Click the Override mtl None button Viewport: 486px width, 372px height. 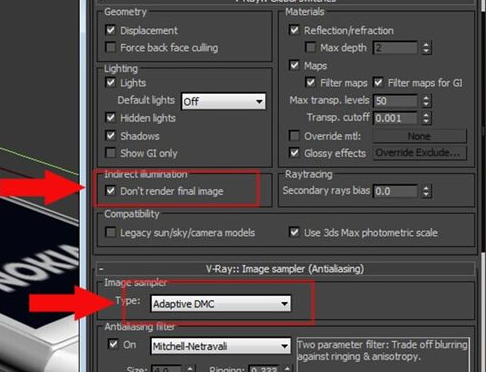[419, 136]
